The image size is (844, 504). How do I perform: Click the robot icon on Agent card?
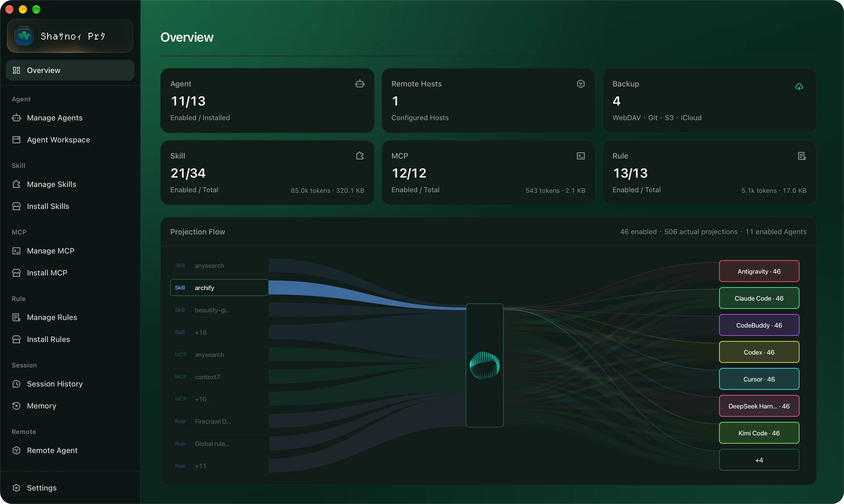360,83
